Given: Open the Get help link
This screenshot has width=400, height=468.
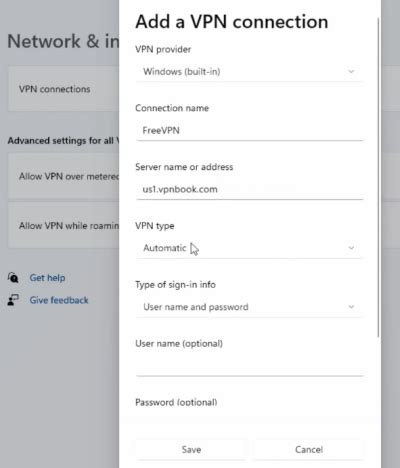Looking at the screenshot, I should coord(47,278).
